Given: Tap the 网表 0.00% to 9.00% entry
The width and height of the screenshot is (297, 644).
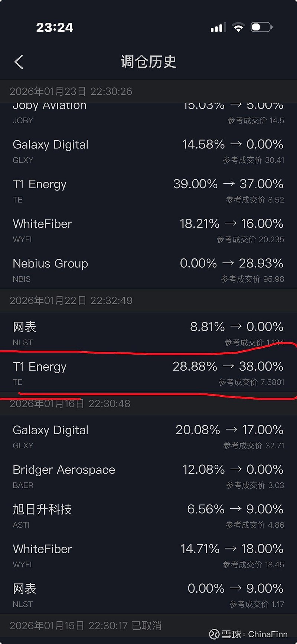Looking at the screenshot, I should [x=148, y=595].
